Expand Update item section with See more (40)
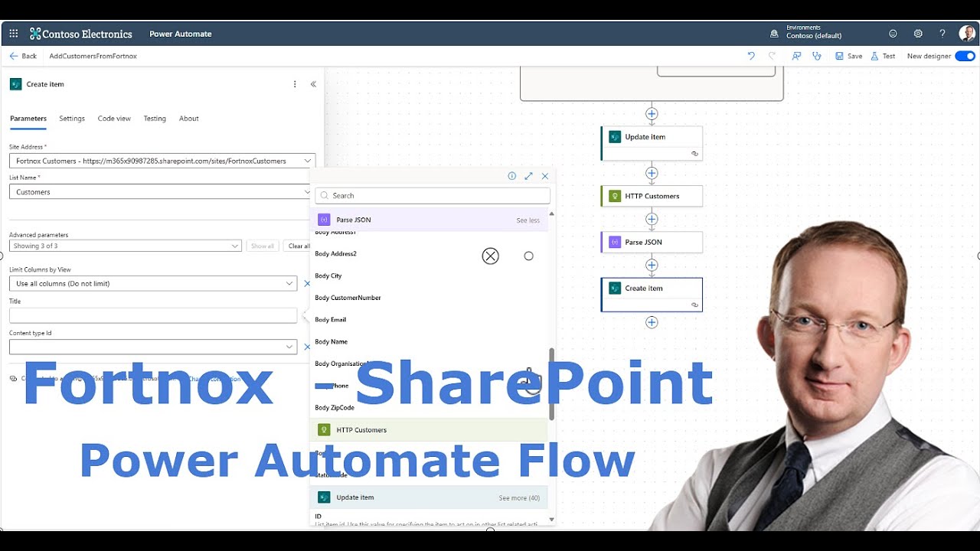Viewport: 980px width, 551px height. tap(519, 498)
